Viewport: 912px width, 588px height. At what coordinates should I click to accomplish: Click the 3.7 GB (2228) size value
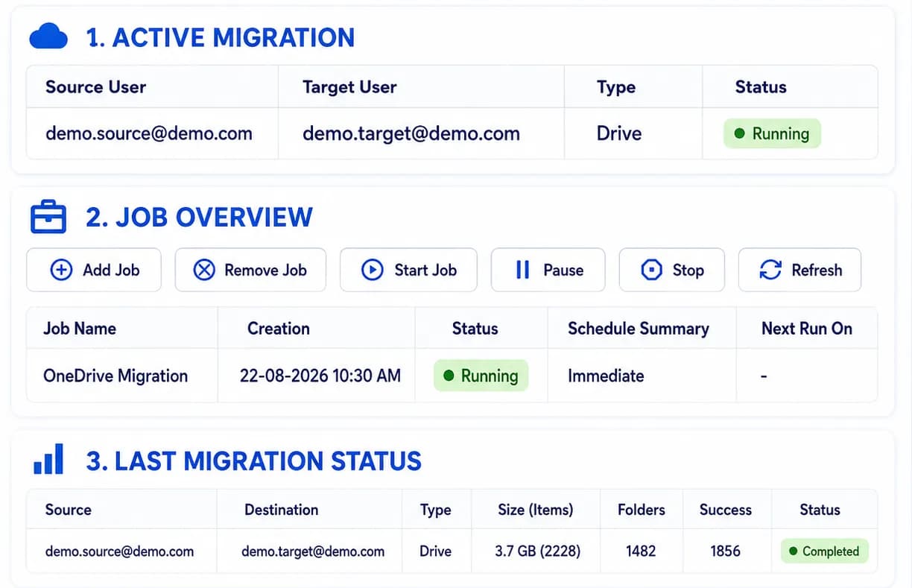coord(537,551)
